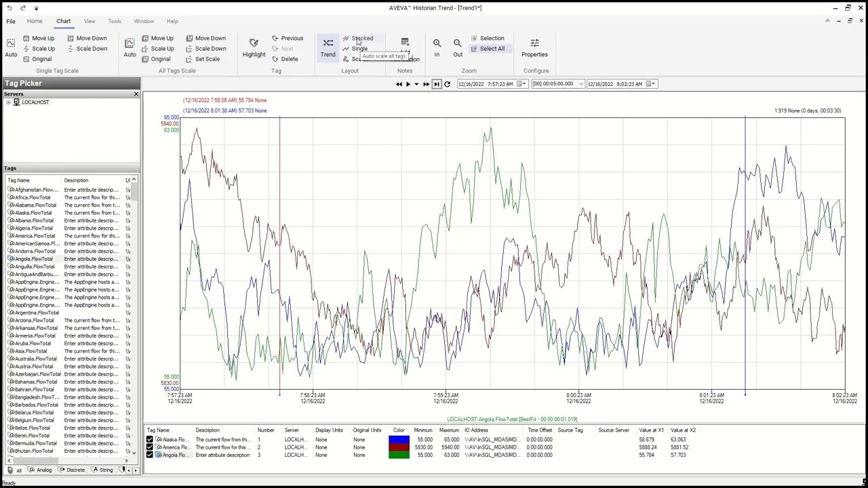The image size is (868, 488).
Task: Click Scale Up in All Tags Scale
Action: (x=157, y=49)
